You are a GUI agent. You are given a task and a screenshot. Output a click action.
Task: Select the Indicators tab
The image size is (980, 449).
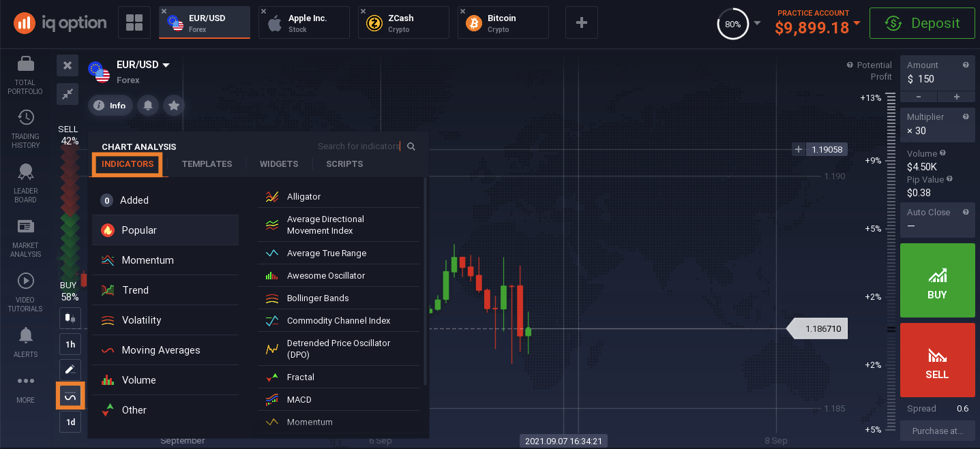(128, 164)
